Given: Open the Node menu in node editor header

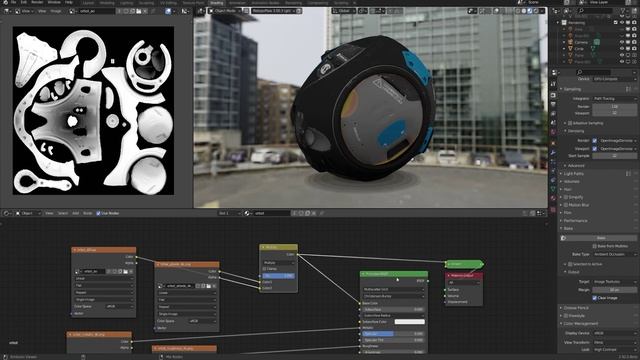Looking at the screenshot, I should coord(88,213).
